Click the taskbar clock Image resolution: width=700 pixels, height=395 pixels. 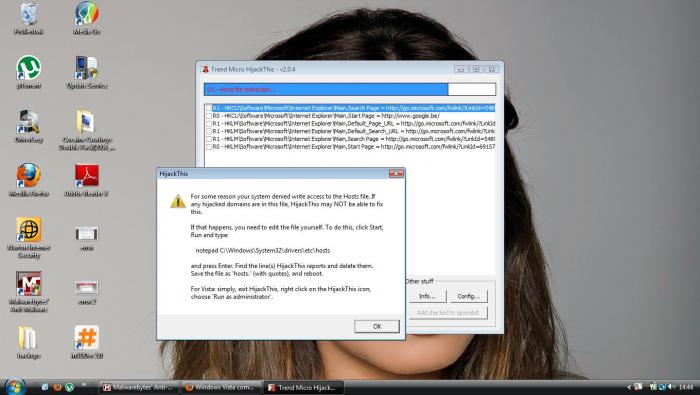[686, 387]
